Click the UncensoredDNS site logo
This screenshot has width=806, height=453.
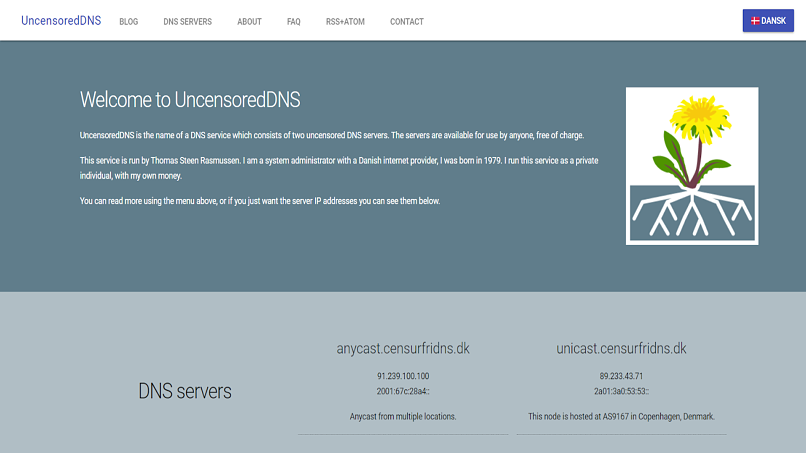(x=61, y=21)
